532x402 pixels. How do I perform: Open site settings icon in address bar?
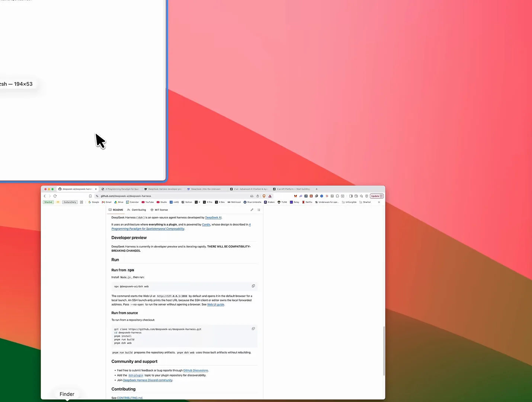click(97, 196)
